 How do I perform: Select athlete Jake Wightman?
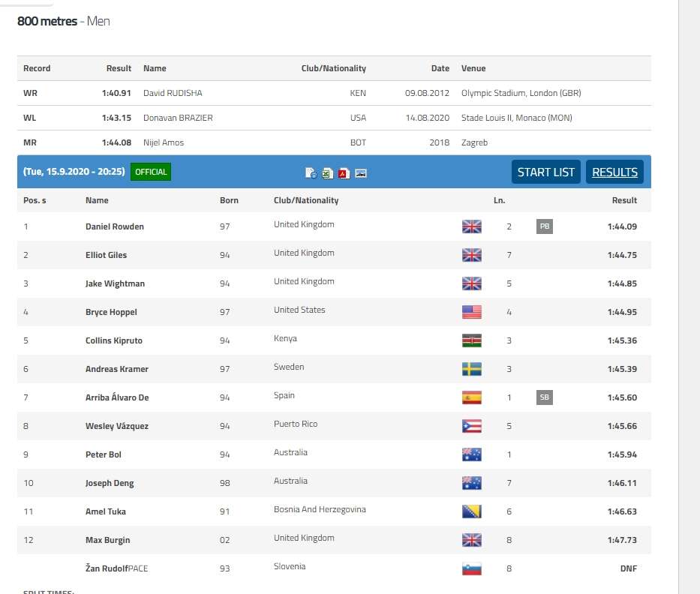coord(115,283)
